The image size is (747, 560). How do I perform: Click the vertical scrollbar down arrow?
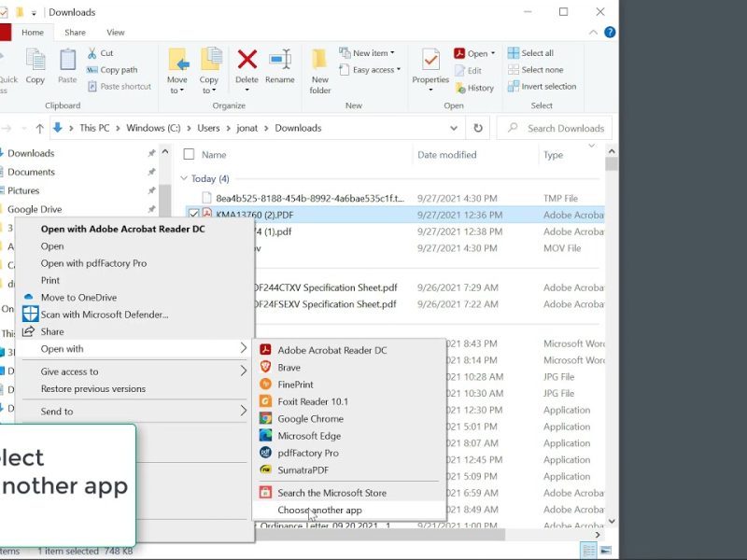pyautogui.click(x=612, y=521)
